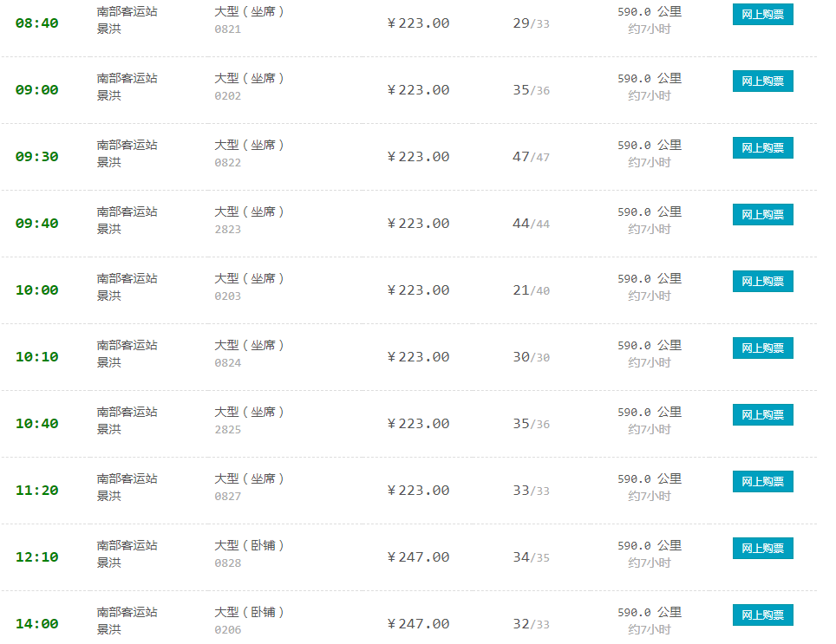Buy ticket online for 09:00 bus
836x644 pixels.
(762, 81)
